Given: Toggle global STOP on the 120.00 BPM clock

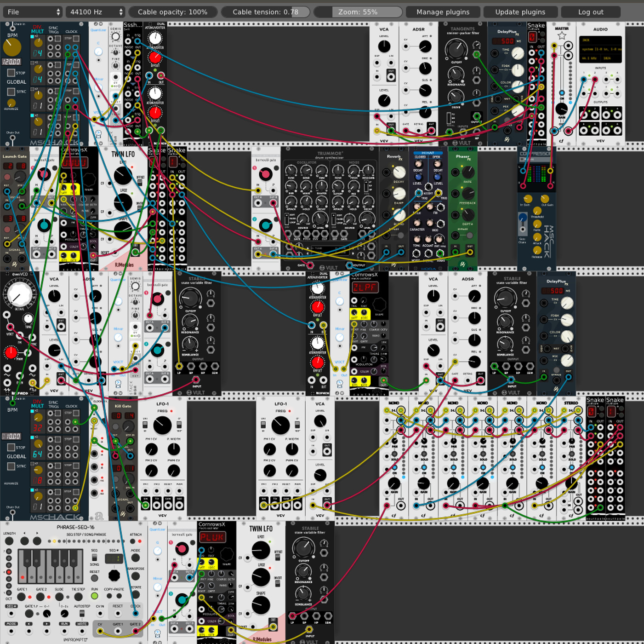Looking at the screenshot, I should pyautogui.click(x=11, y=73).
